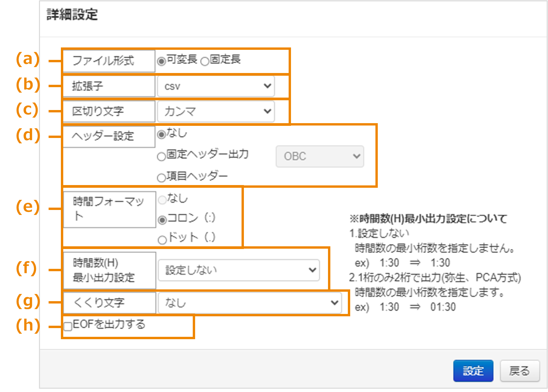Screen dimensions: 548x392
Task: Open the 拡張子 csv dropdown
Action: pos(216,86)
